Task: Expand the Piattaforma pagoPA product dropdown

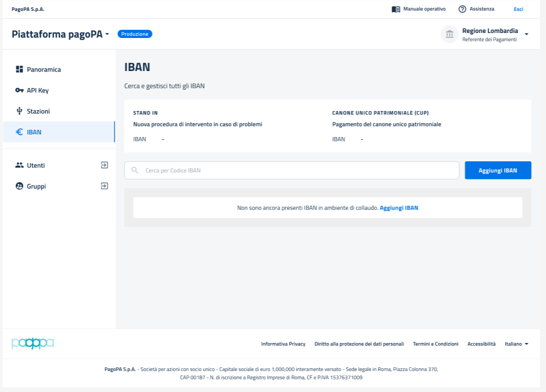Action: (107, 34)
